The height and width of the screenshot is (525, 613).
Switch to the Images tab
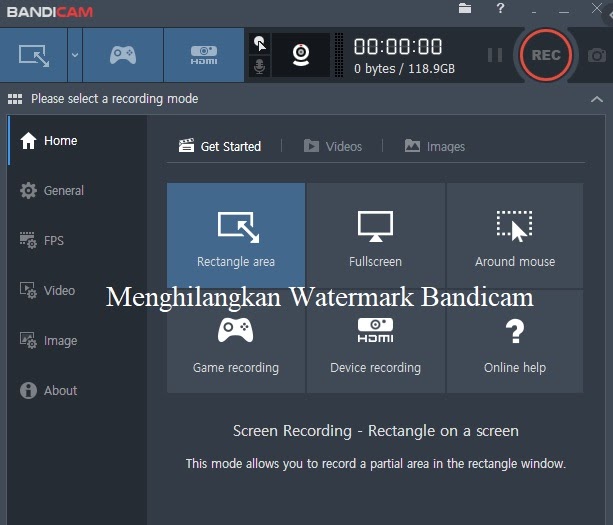click(x=435, y=146)
